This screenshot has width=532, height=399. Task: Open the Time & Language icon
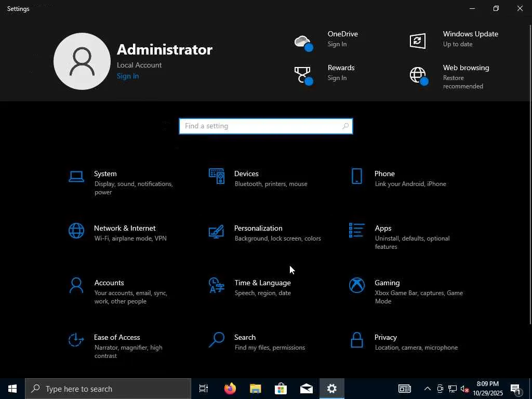pyautogui.click(x=217, y=285)
